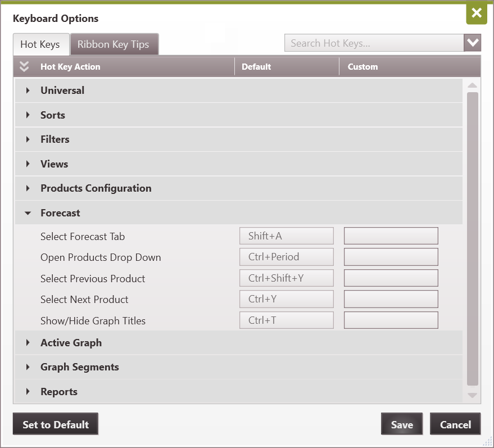Click the Search Hot Keys input field
Viewport: 494px width, 448px height.
[374, 43]
